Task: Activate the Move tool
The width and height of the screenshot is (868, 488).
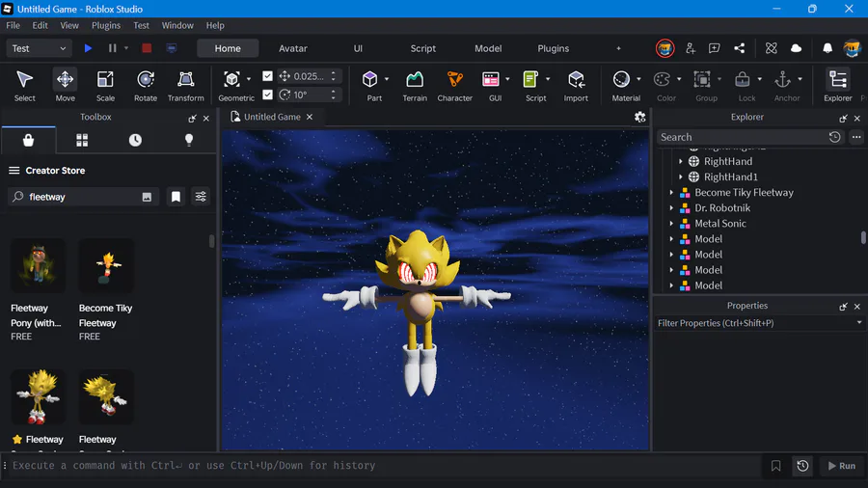Action: (x=65, y=85)
